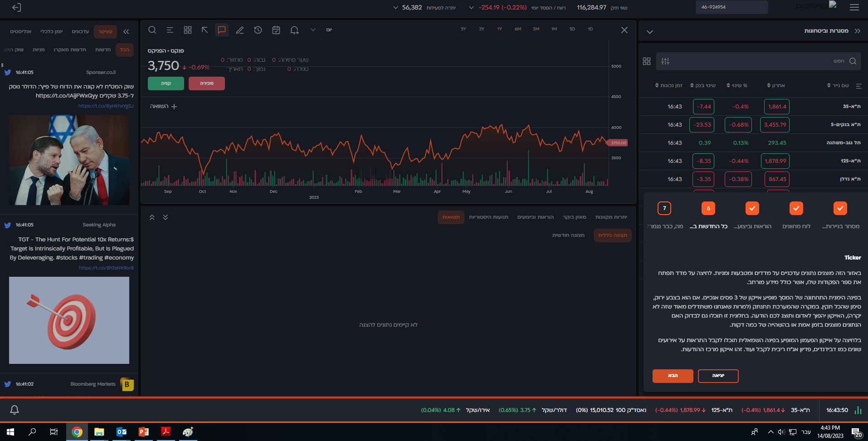Open the top-right hamburger menu
Viewport: 868px width, 441px height.
point(854,7)
